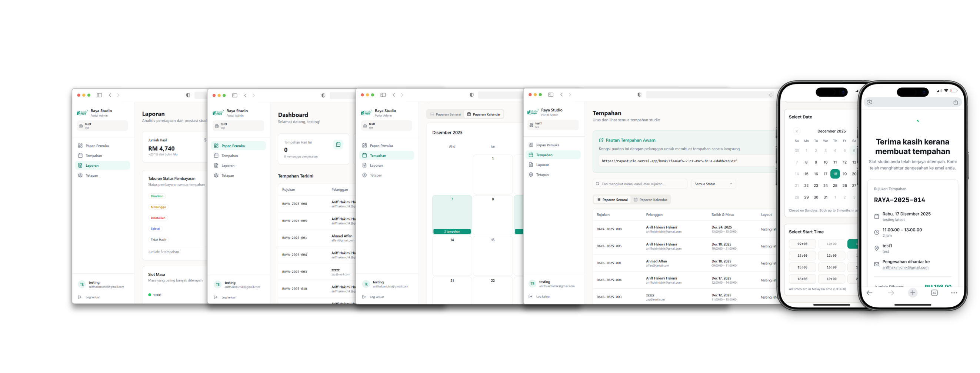The width and height of the screenshot is (980, 373).
Task: Expand the Semua Status filter dropdown
Action: coord(713,184)
